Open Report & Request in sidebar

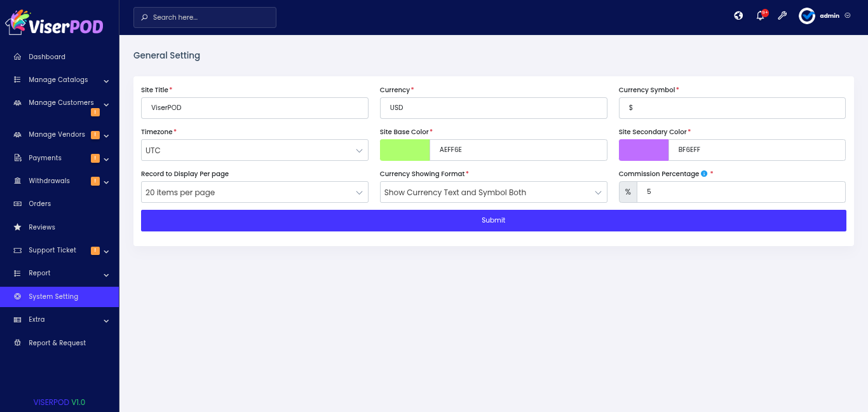click(x=57, y=343)
